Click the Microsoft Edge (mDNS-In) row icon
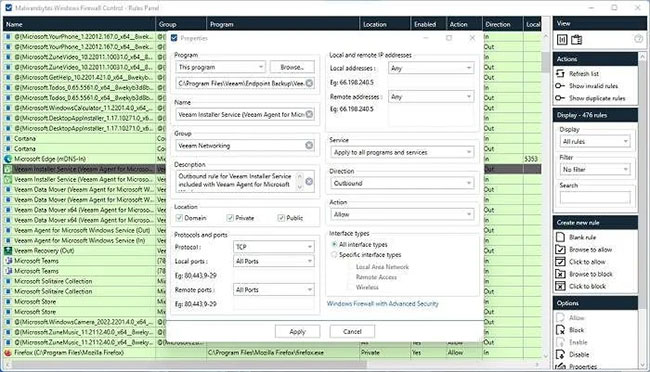This screenshot has width=650, height=372. [x=8, y=159]
